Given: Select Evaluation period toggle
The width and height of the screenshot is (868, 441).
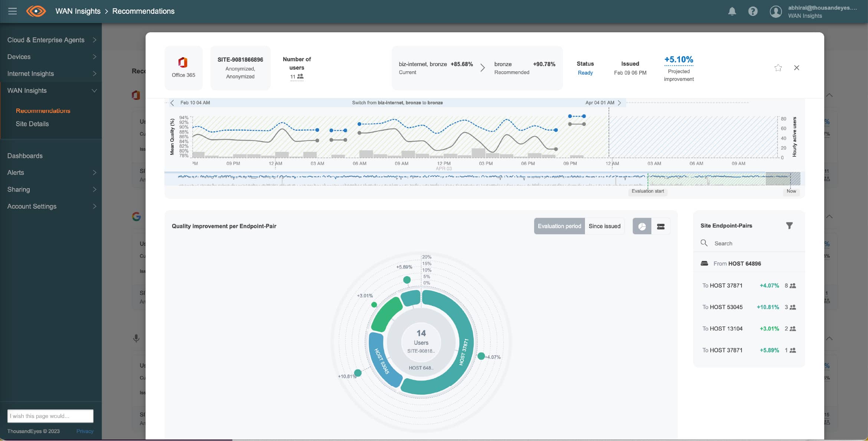Looking at the screenshot, I should click(559, 226).
